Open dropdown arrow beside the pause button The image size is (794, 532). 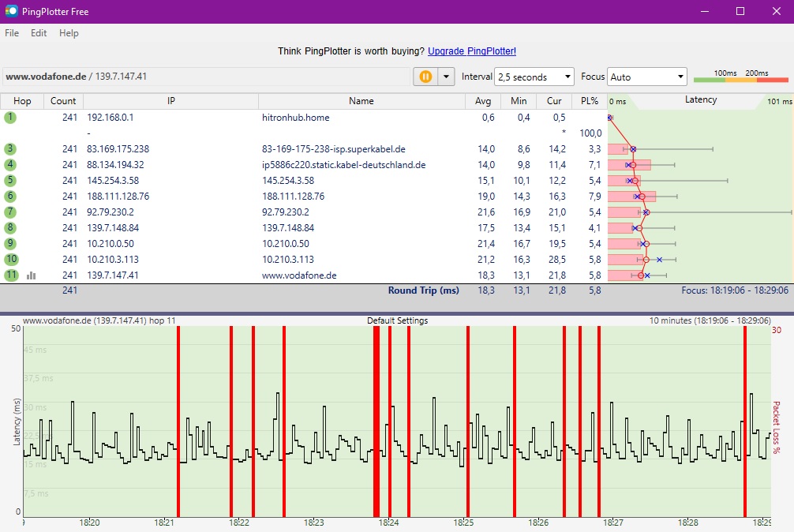point(447,77)
